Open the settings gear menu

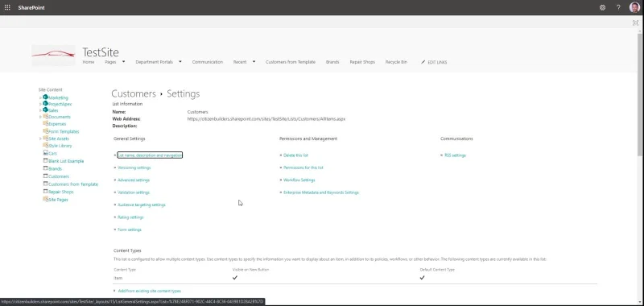pyautogui.click(x=602, y=7)
